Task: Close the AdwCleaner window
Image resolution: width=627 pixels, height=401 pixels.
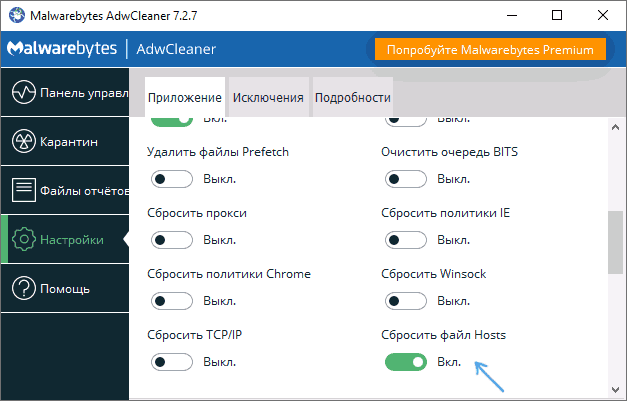Action: click(603, 15)
